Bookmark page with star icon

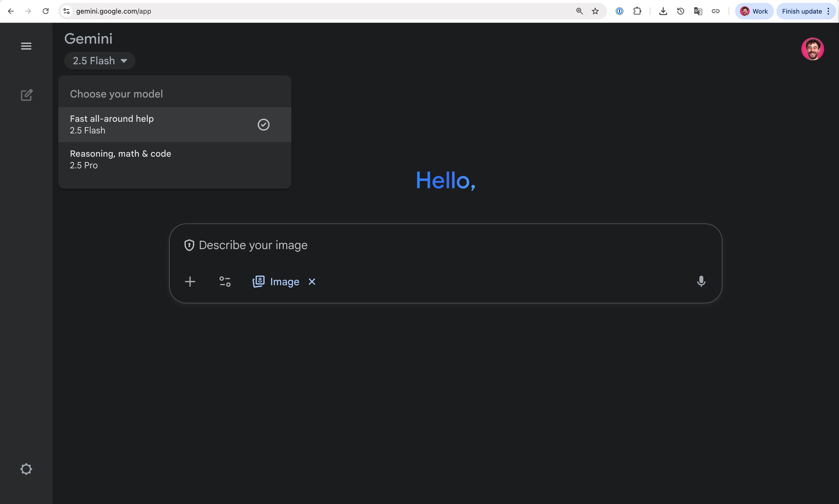(595, 11)
